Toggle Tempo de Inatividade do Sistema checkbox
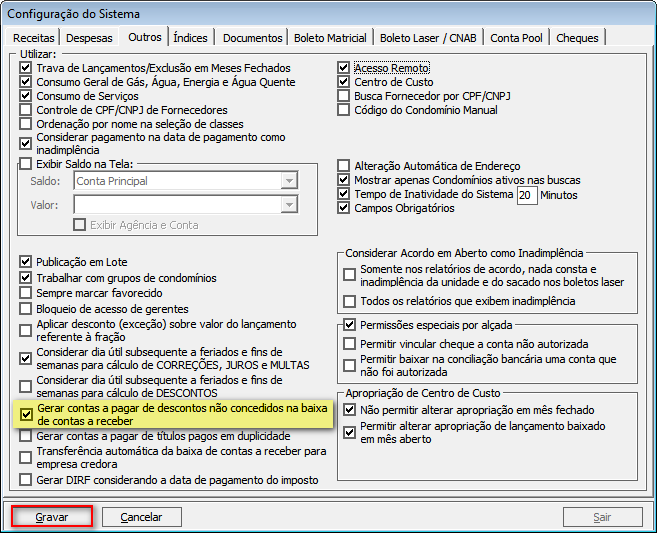 344,194
